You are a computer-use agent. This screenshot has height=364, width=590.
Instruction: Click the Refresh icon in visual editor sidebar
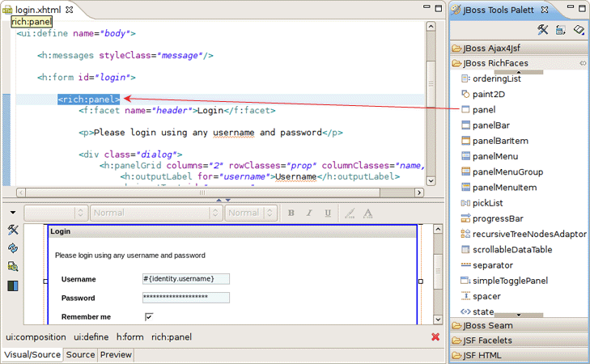pos(13,248)
